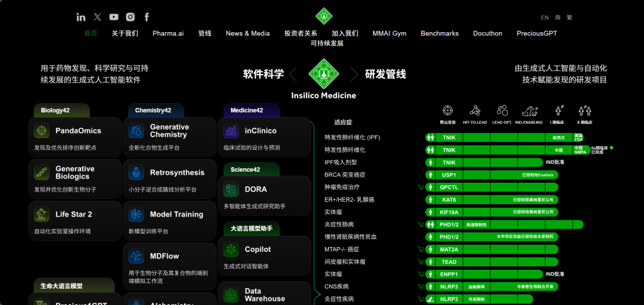Open the 管线 menu item
644x305 pixels.
pyautogui.click(x=205, y=33)
